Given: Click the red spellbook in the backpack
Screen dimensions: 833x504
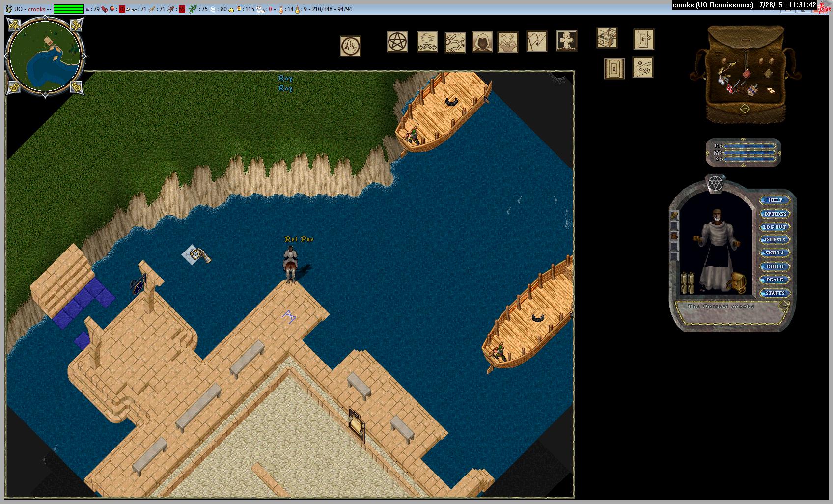Looking at the screenshot, I should point(746,73).
